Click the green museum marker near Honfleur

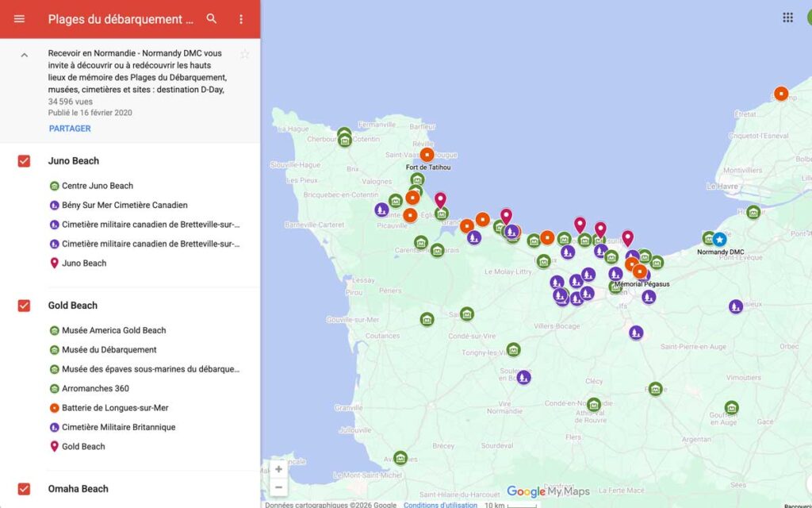click(753, 212)
